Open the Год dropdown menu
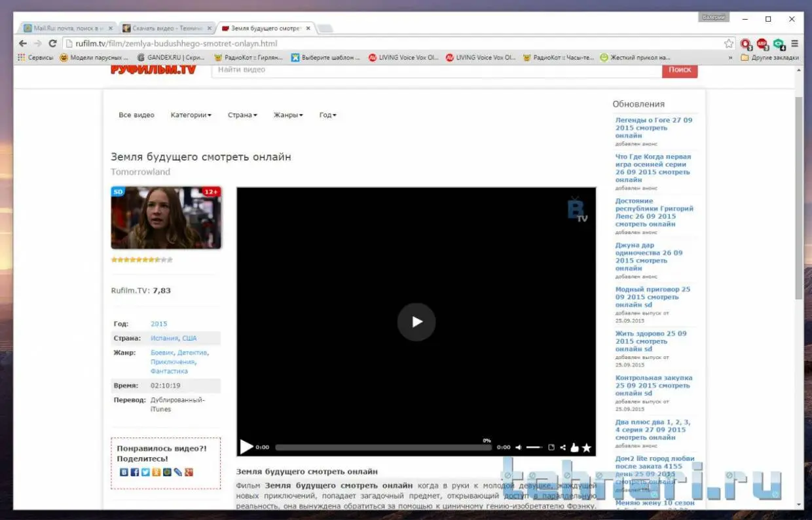This screenshot has height=520, width=812. pos(327,115)
